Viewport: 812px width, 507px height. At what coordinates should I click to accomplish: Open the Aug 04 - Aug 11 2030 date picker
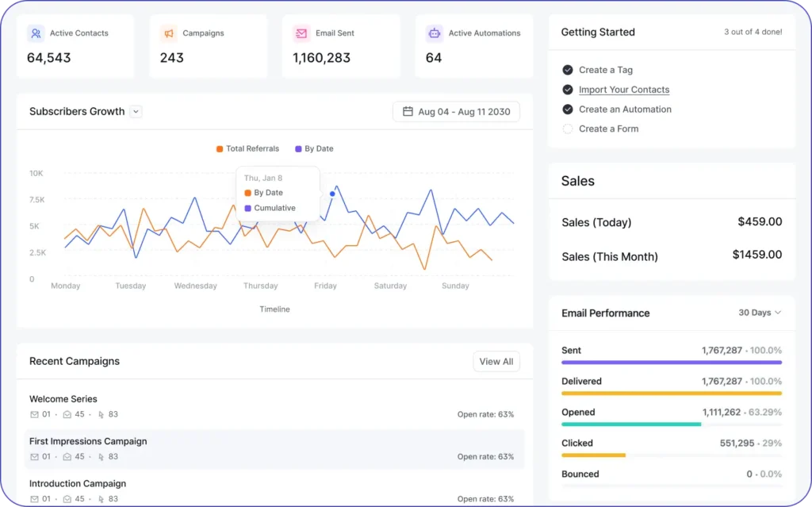tap(456, 111)
